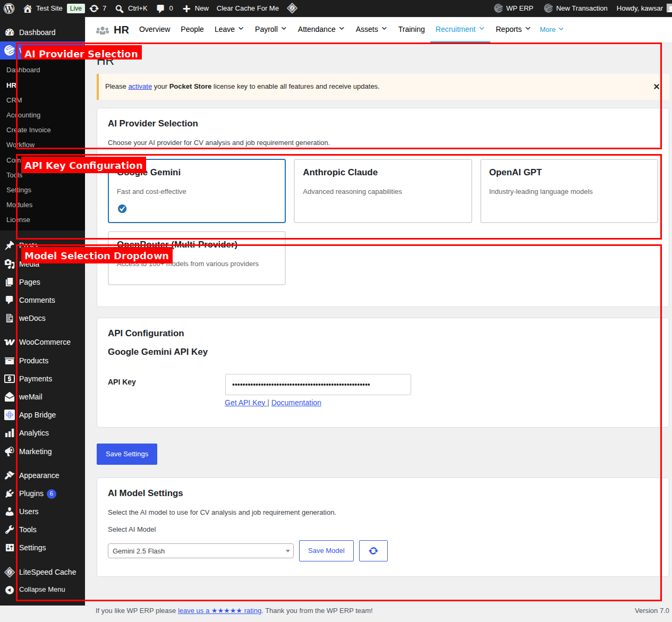Screen dimensions: 672x622
Task: Open the Tools wrench icon
Action: point(10,530)
